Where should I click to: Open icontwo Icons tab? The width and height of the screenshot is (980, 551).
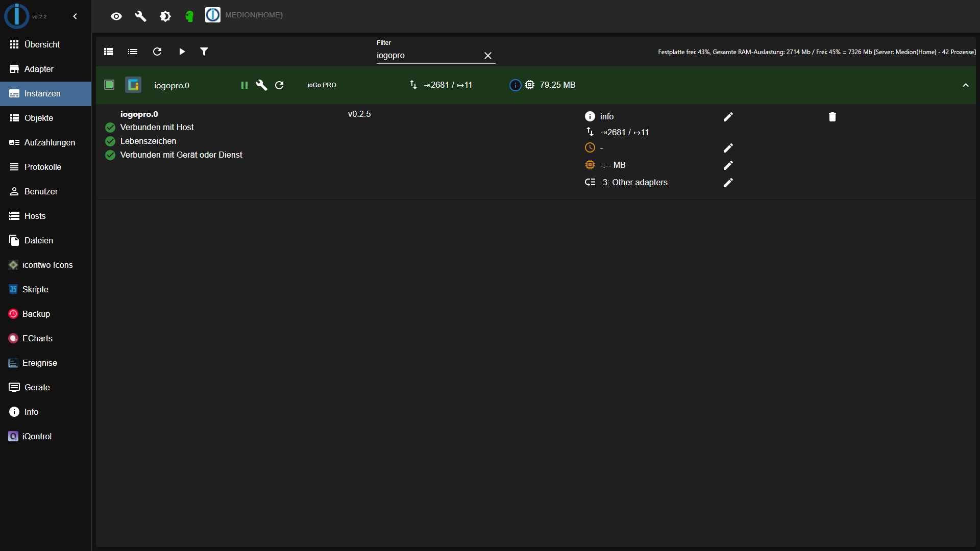tap(46, 265)
